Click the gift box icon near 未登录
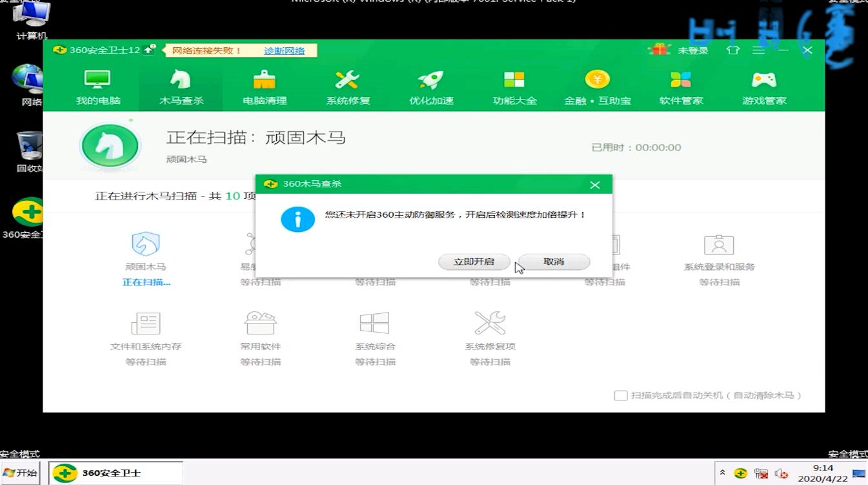The width and height of the screenshot is (868, 485). coord(660,49)
